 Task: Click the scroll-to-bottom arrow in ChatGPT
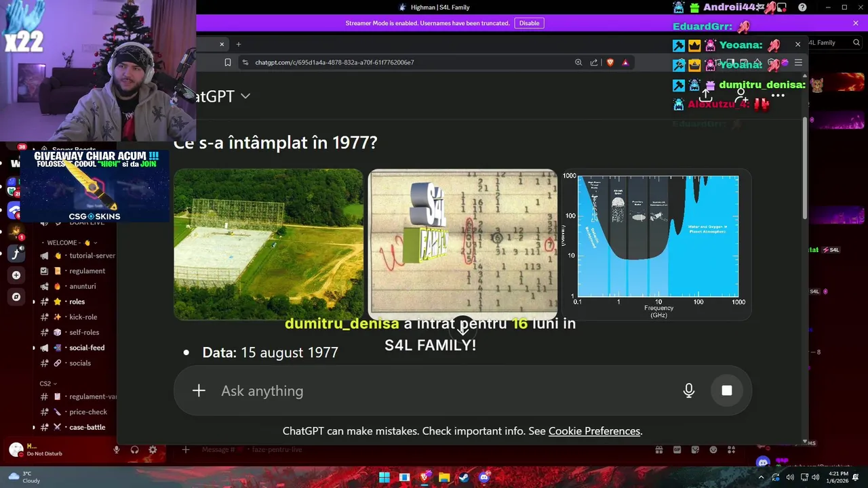(462, 328)
